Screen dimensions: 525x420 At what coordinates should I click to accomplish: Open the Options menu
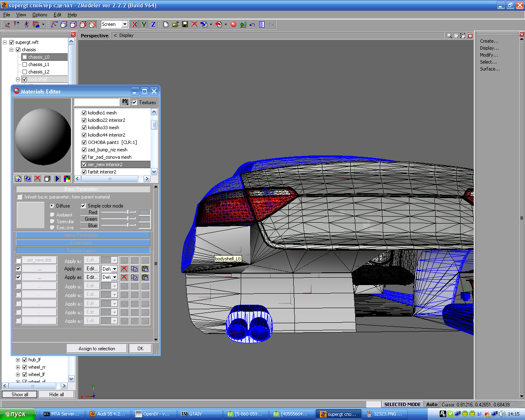[x=40, y=15]
